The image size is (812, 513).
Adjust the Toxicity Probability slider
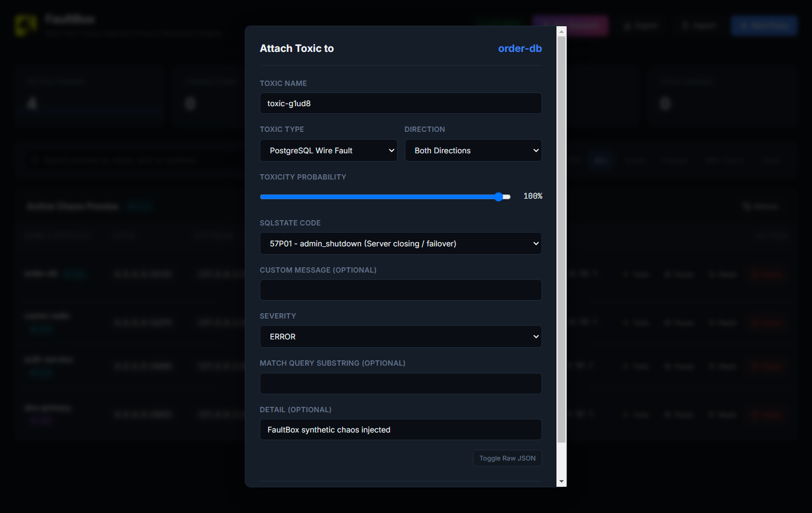[385, 197]
